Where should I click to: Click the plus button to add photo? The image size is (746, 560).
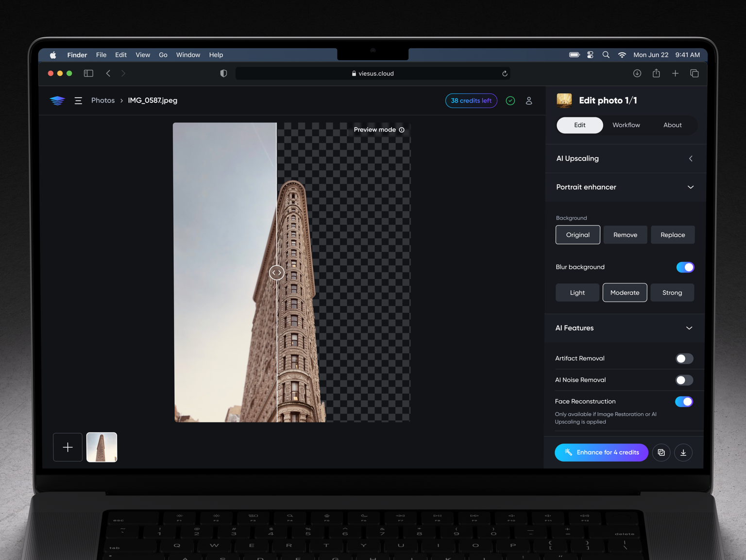point(68,447)
